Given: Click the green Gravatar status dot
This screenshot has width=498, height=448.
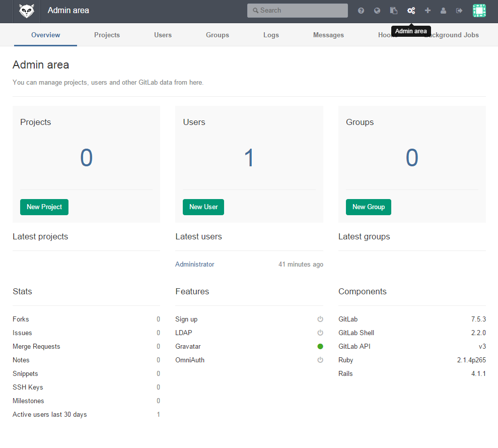Looking at the screenshot, I should click(320, 346).
